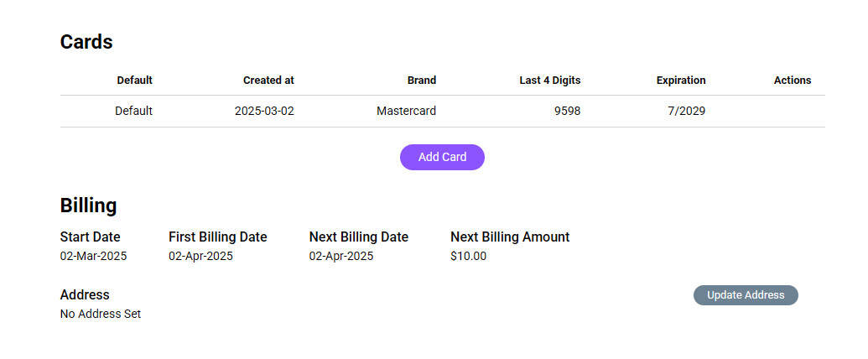The width and height of the screenshot is (868, 359).
Task: Click the Expiration column header
Action: pos(681,81)
